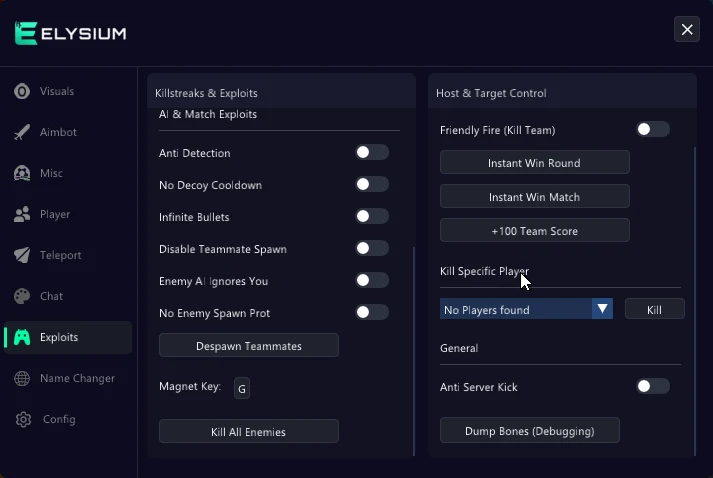This screenshot has width=713, height=478.
Task: Toggle Infinite Bullets on
Action: pyautogui.click(x=372, y=216)
